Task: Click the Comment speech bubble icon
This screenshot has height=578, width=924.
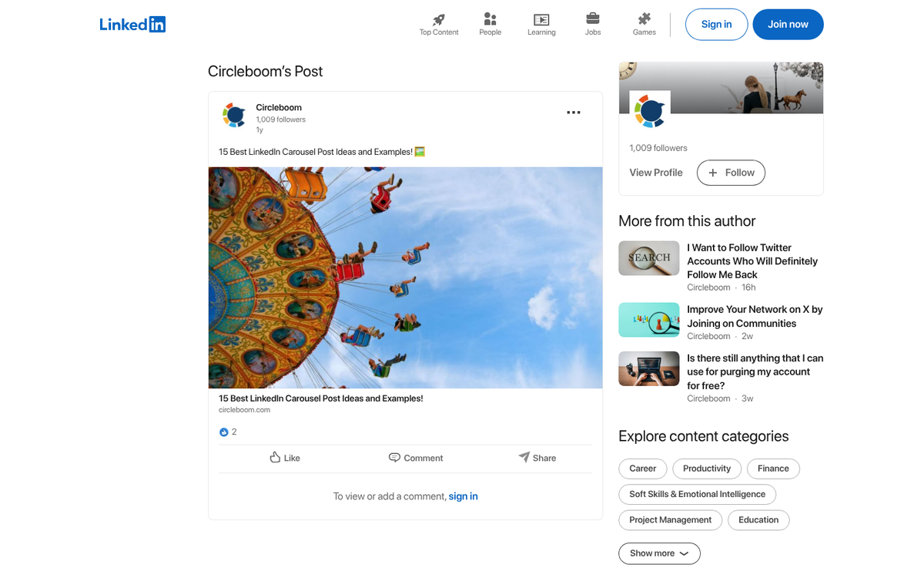Action: click(394, 457)
